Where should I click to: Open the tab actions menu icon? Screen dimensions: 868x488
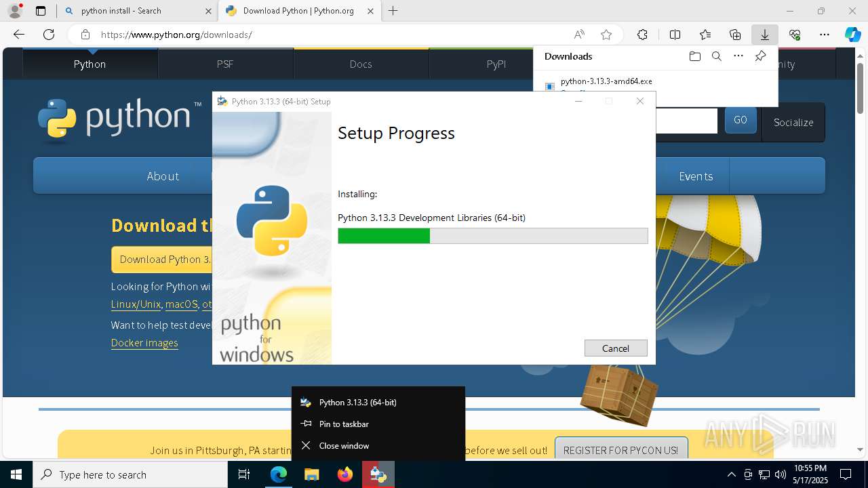pyautogui.click(x=41, y=11)
